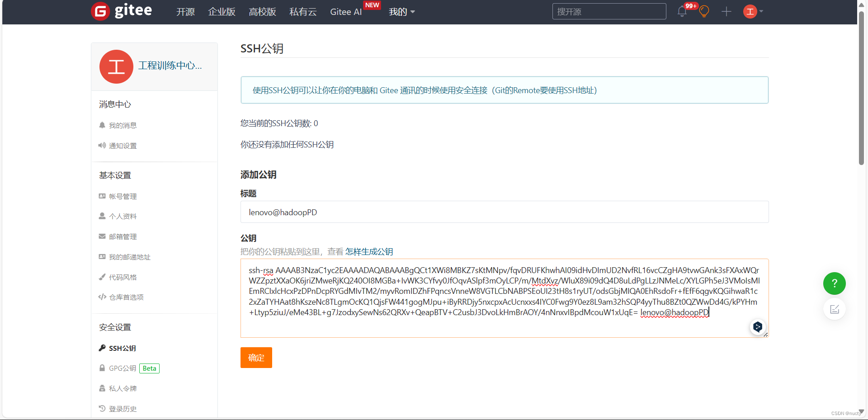This screenshot has width=868, height=420.
Task: Open the notifications bell icon
Action: tap(682, 12)
